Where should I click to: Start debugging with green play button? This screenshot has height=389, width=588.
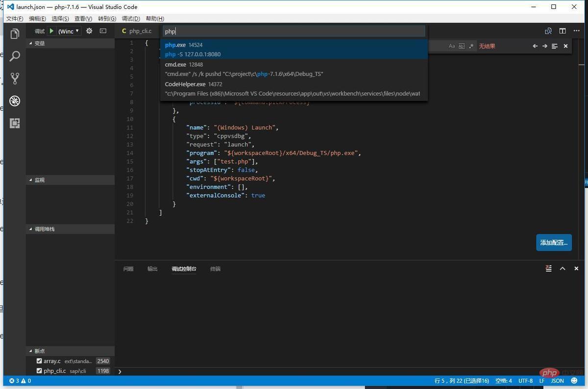point(52,31)
